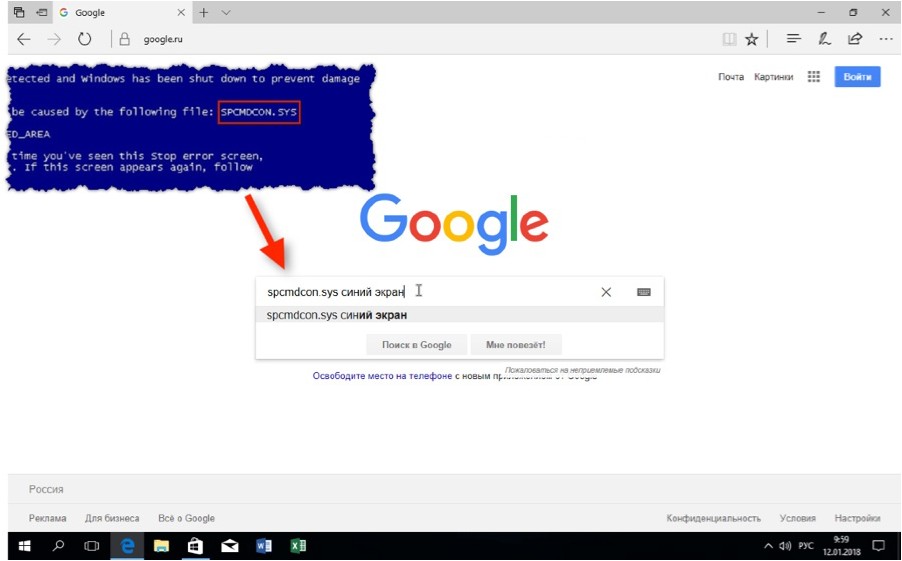
Task: Open the Реклама footer link
Action: [48, 518]
